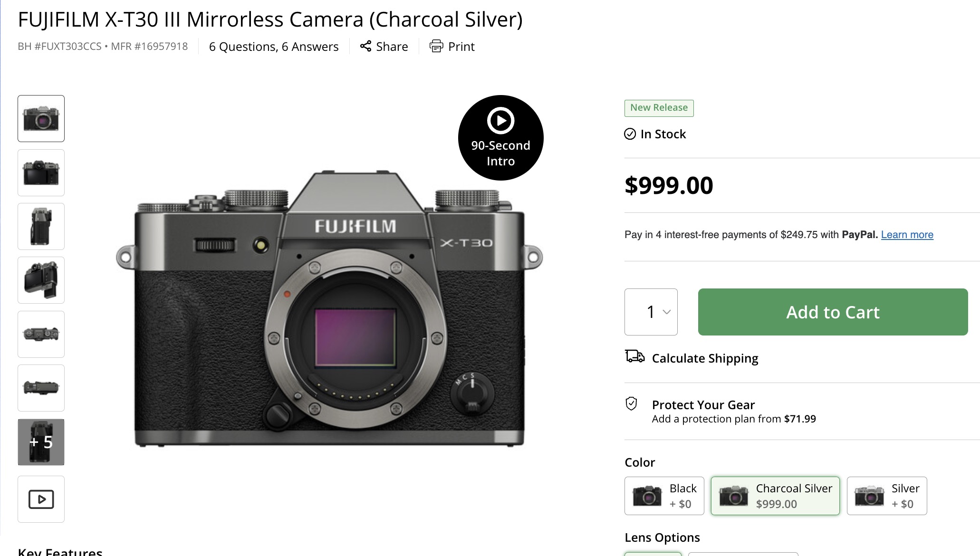The image size is (980, 556).
Task: Open the quantity dropdown
Action: 651,312
